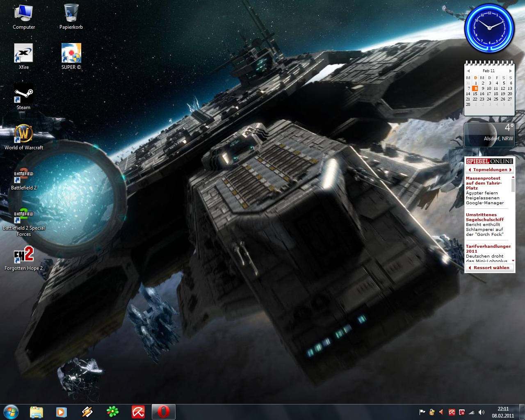Click the Spiegel news scrollbar thumb

(x=513, y=185)
